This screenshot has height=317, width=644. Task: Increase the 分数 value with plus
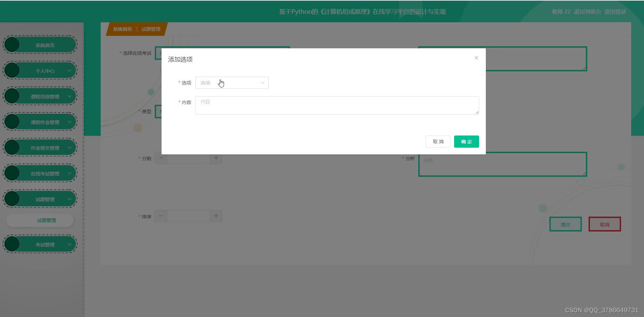tap(216, 158)
